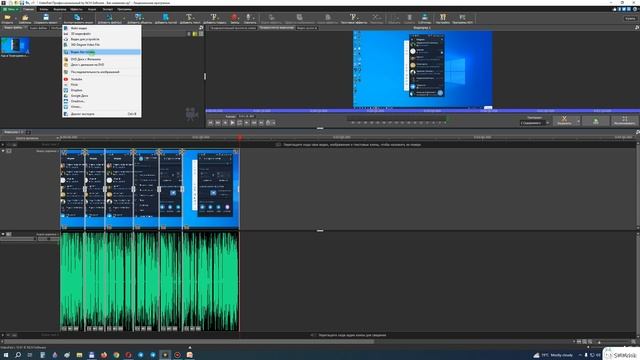Click the yellow thumbnail view icon in bin
The image size is (640, 360).
point(195,34)
